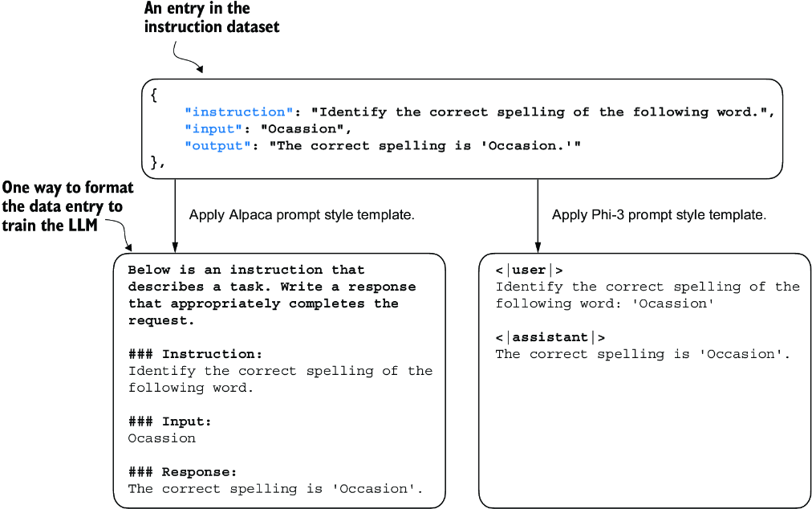Click the "### Instruction:" heading

point(195,354)
